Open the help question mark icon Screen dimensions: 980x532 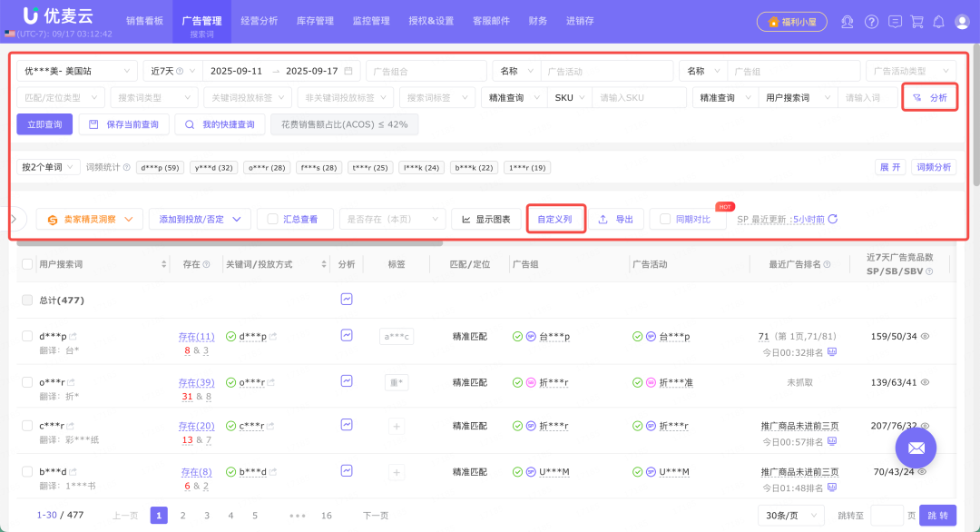click(869, 21)
